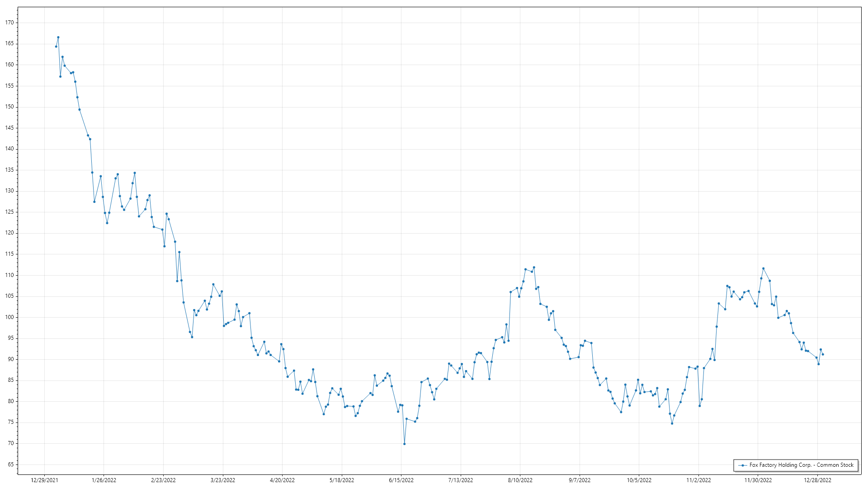Click the 8/10/2022 date label

click(520, 480)
